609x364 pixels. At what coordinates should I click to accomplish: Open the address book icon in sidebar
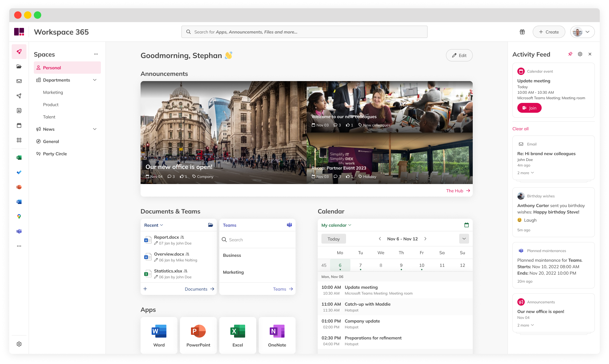point(19,111)
